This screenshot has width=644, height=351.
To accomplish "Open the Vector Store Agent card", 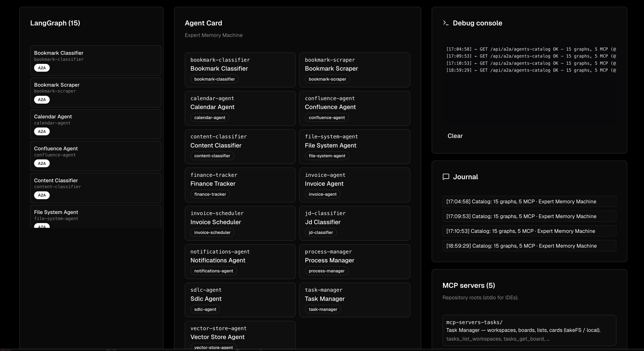I will click(x=240, y=335).
